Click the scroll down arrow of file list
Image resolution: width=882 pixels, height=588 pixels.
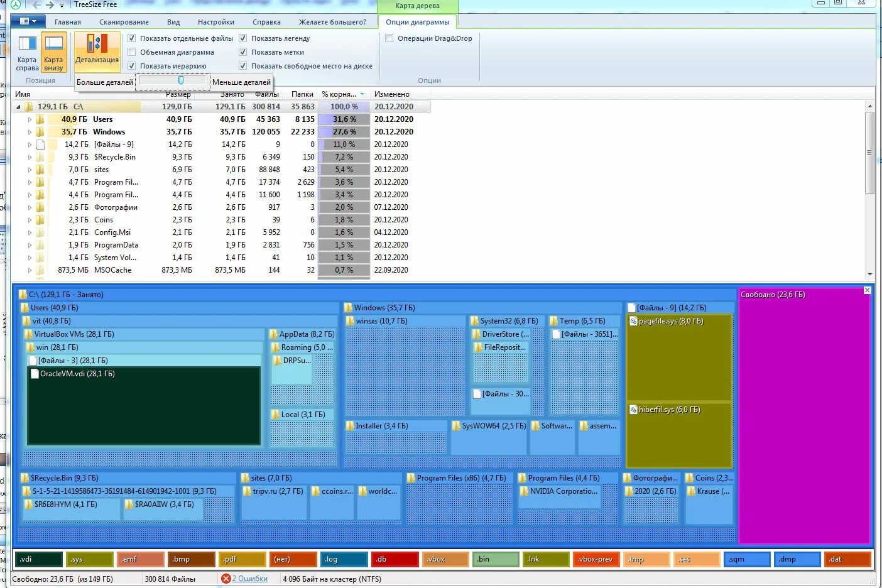(x=870, y=274)
